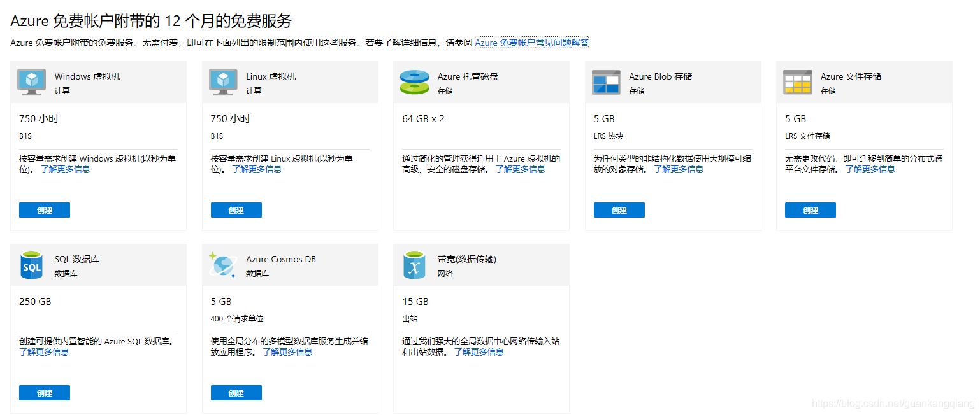Click the Azure Blob 存储 card title
Viewport: 980px width, 415px height.
[x=660, y=76]
